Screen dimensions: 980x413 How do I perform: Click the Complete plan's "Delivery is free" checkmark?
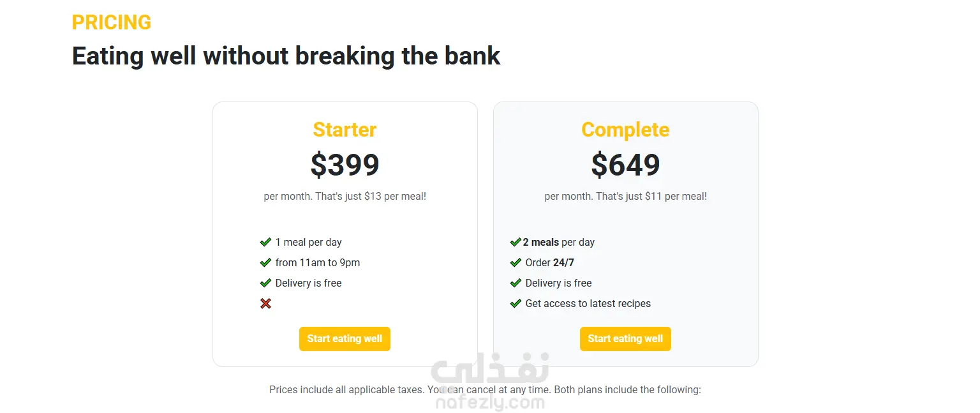tap(516, 283)
